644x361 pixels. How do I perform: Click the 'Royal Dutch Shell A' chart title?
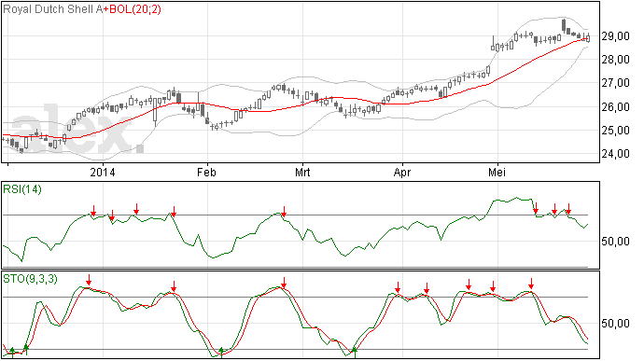click(x=52, y=9)
